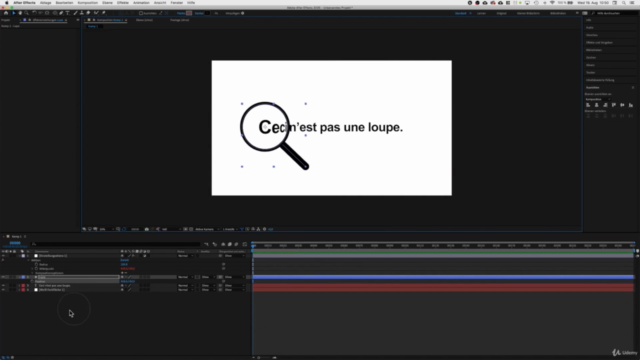Hide the Ceci n'est pas une loupe layer
Screen dimensions: 640x360
coord(3,286)
